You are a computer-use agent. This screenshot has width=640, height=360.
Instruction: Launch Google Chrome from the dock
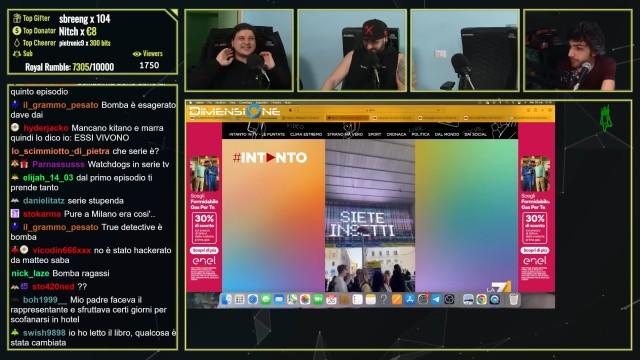481,300
